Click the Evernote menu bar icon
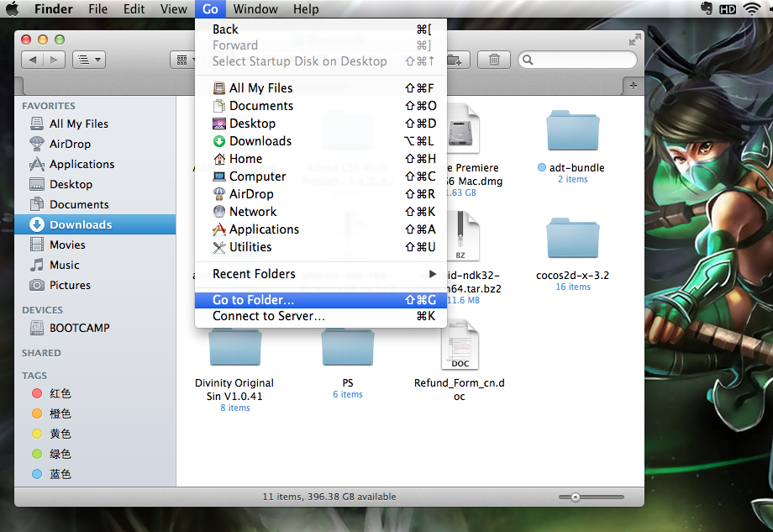The image size is (773, 532). [706, 8]
